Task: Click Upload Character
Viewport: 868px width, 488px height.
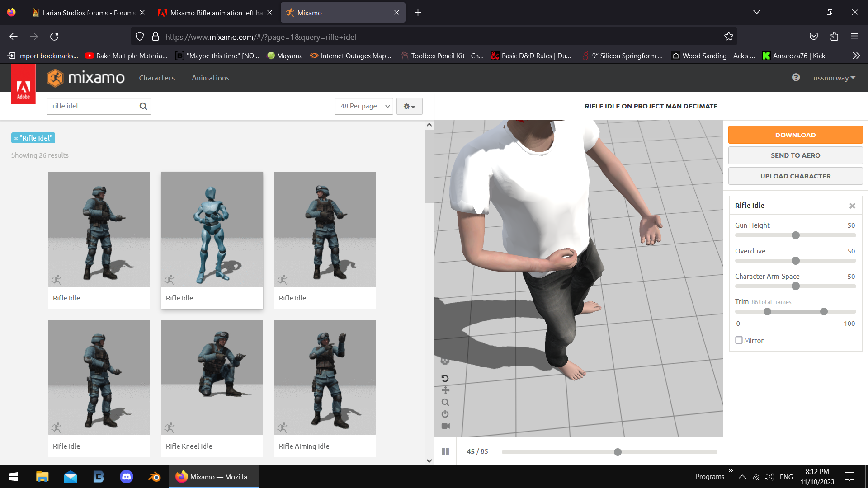Action: [x=795, y=176]
